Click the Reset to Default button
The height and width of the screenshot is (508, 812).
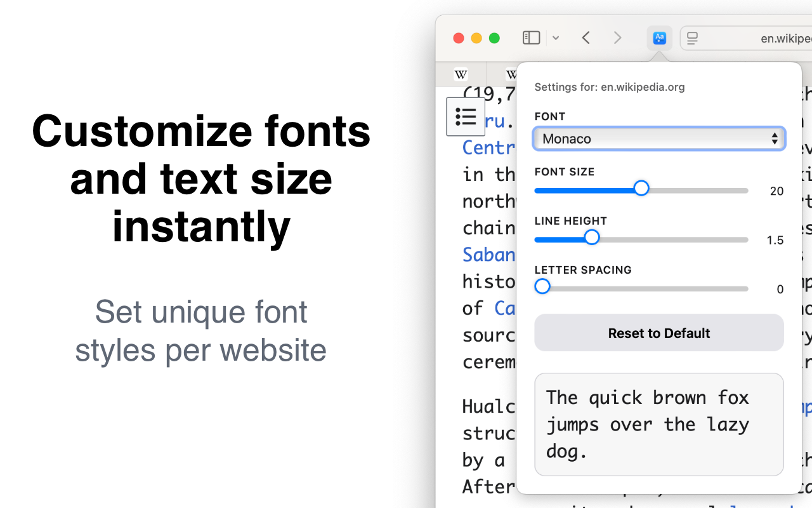pyautogui.click(x=659, y=333)
